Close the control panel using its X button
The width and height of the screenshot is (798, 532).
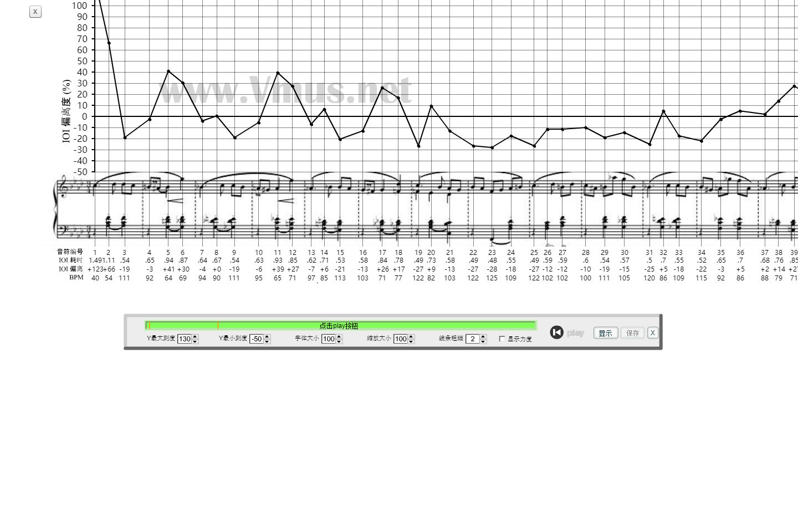(x=652, y=333)
